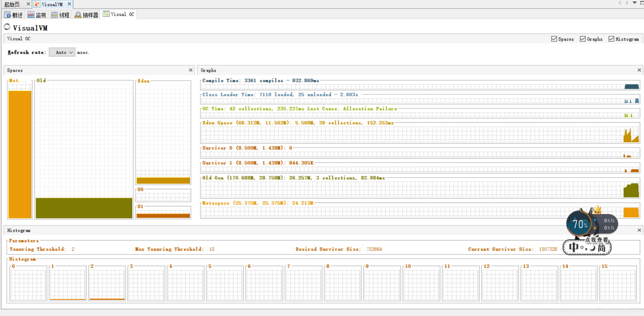Close the 起始页 tab
The width and height of the screenshot is (644, 316).
[28, 4]
